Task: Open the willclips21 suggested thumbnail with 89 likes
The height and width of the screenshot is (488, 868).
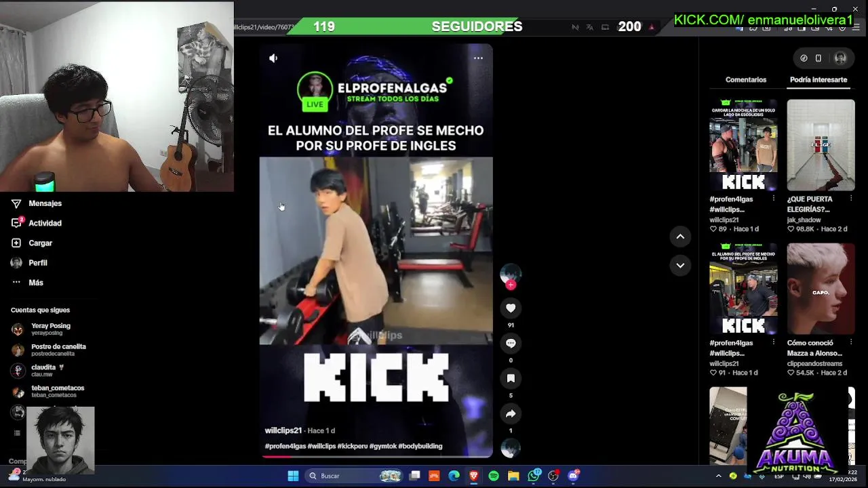Action: coord(743,145)
